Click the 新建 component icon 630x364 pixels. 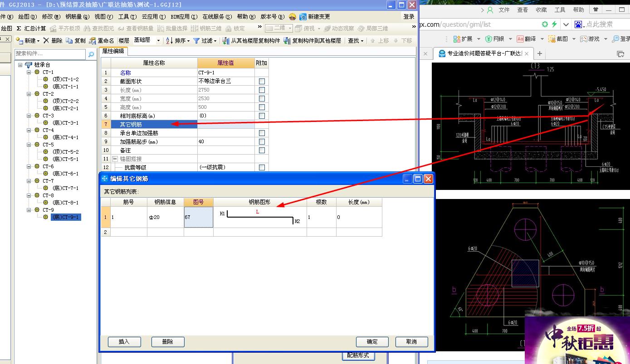click(20, 40)
